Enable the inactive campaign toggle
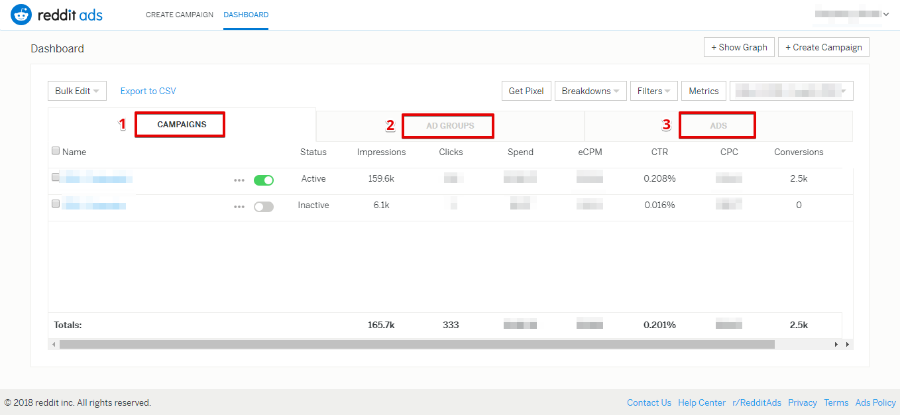Image resolution: width=900 pixels, height=415 pixels. [x=264, y=206]
